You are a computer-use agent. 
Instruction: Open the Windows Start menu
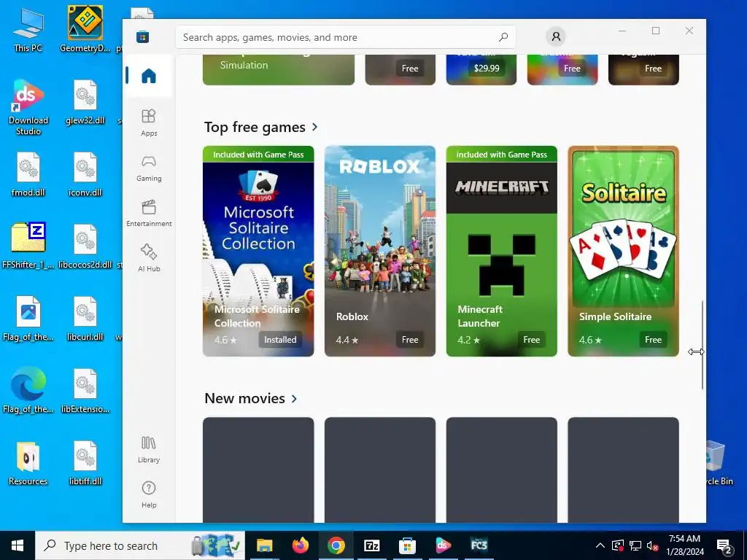point(18,545)
